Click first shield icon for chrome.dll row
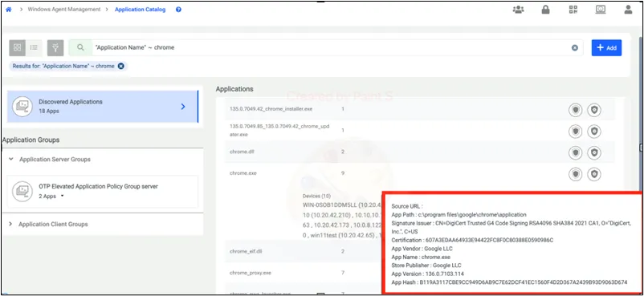The image size is (644, 296). [576, 152]
